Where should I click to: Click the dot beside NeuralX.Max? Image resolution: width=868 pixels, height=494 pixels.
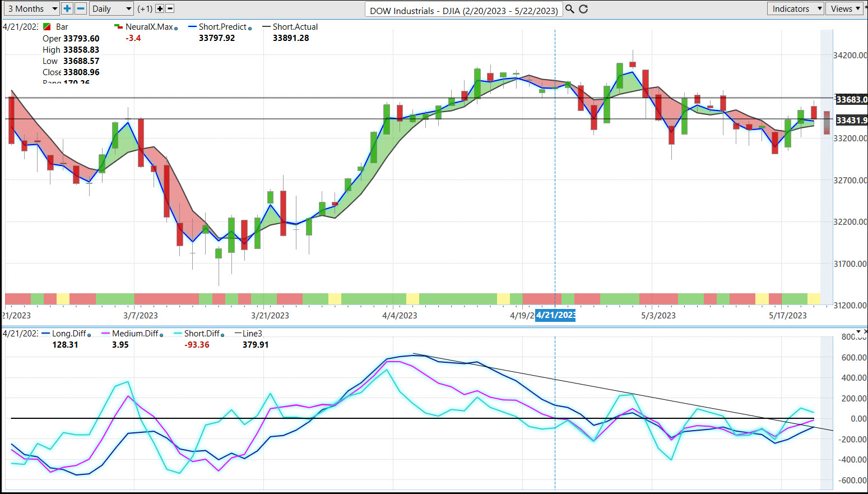click(176, 28)
